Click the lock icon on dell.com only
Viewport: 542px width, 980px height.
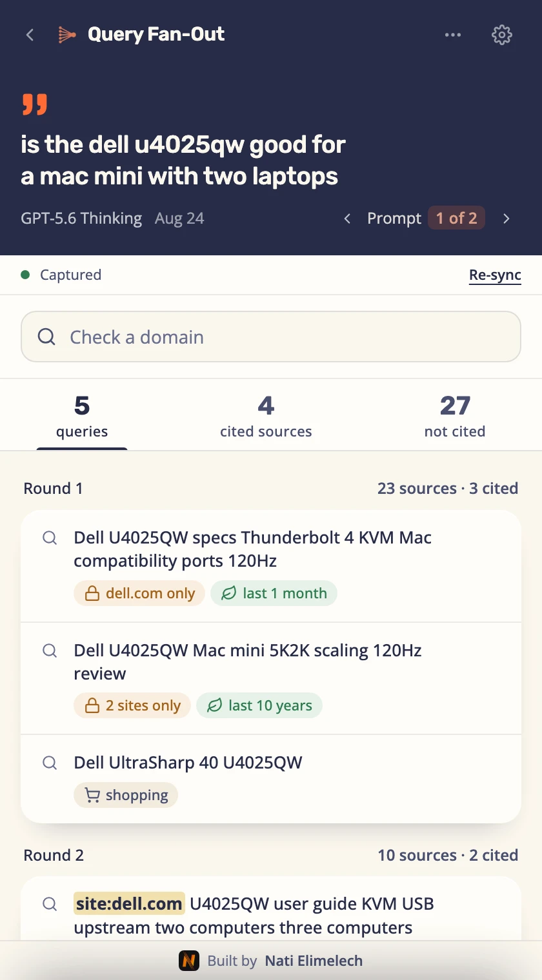click(92, 594)
